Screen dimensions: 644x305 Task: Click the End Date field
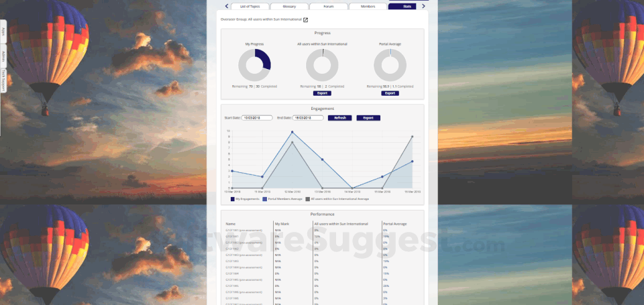(x=308, y=118)
